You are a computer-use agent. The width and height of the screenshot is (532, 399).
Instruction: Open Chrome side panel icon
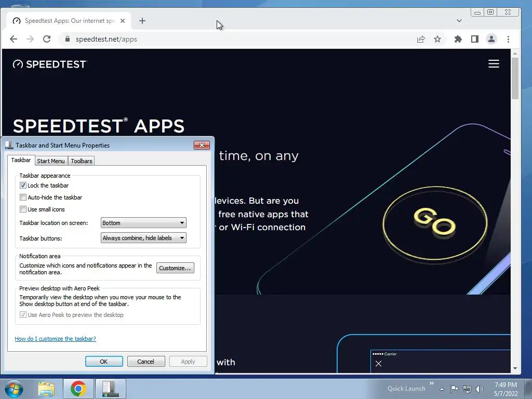click(x=475, y=39)
